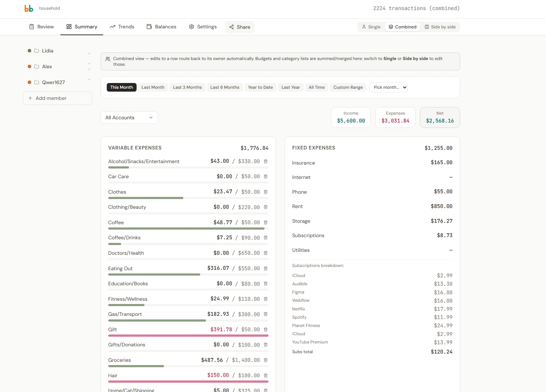Image resolution: width=546 pixels, height=392 pixels.
Task: Click the Eating Out trash icon
Action: (x=266, y=268)
